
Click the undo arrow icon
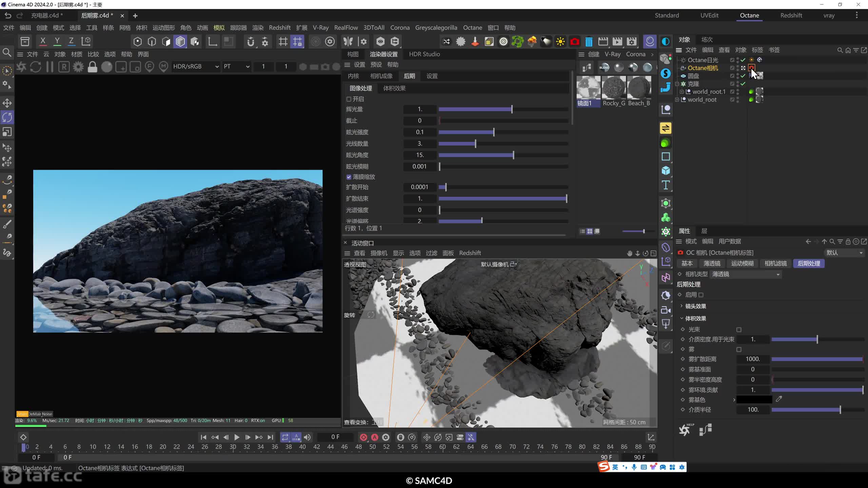pyautogui.click(x=8, y=16)
